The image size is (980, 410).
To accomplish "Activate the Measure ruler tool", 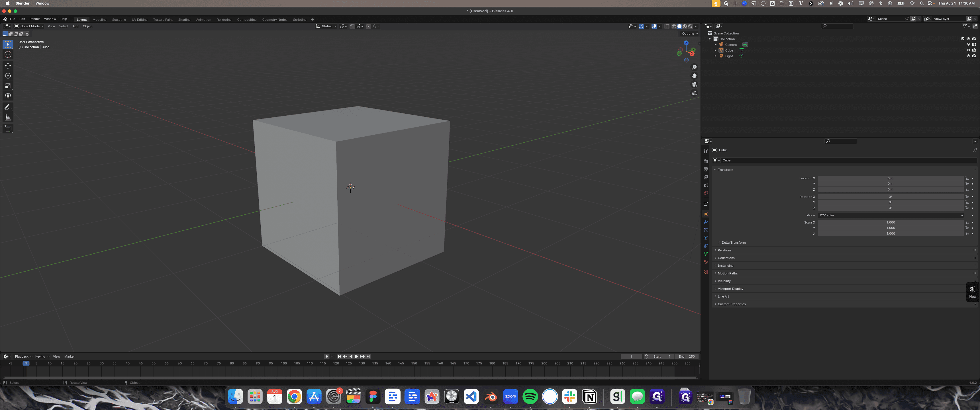I will (8, 117).
